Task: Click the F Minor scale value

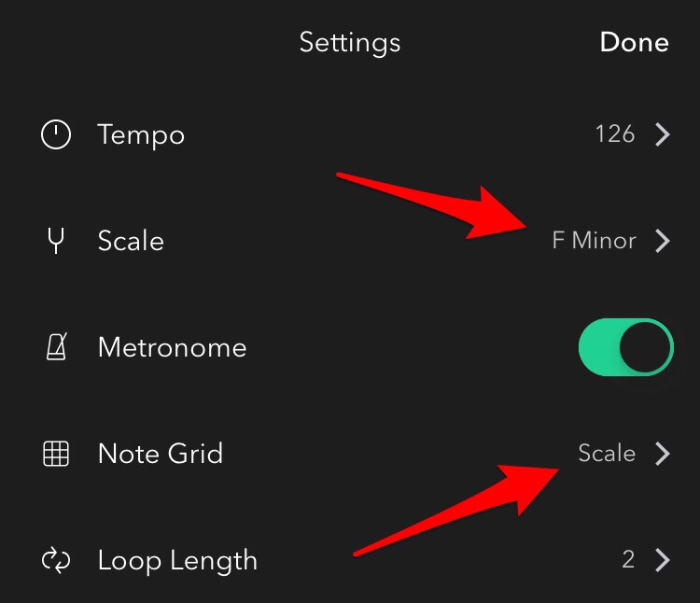Action: 594,241
